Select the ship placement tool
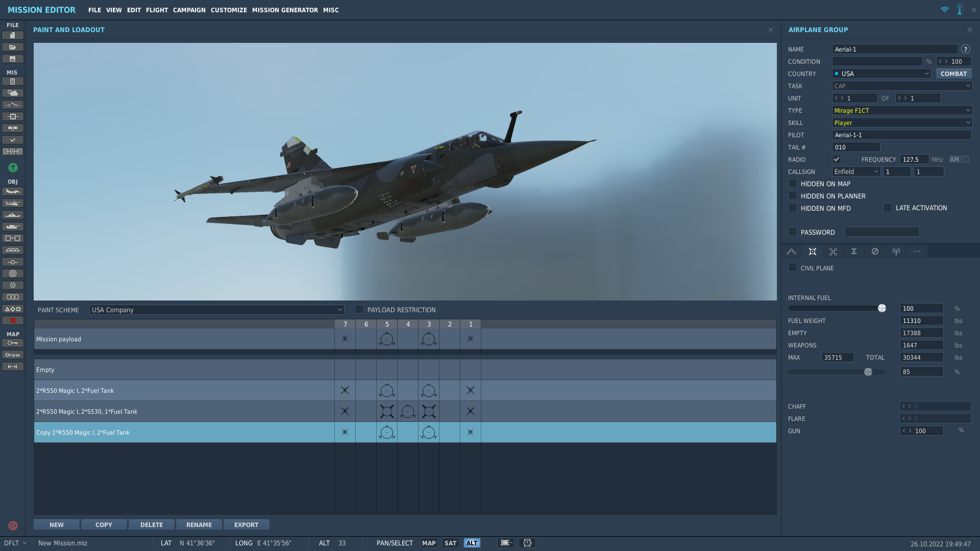980x551 pixels. coord(13,215)
